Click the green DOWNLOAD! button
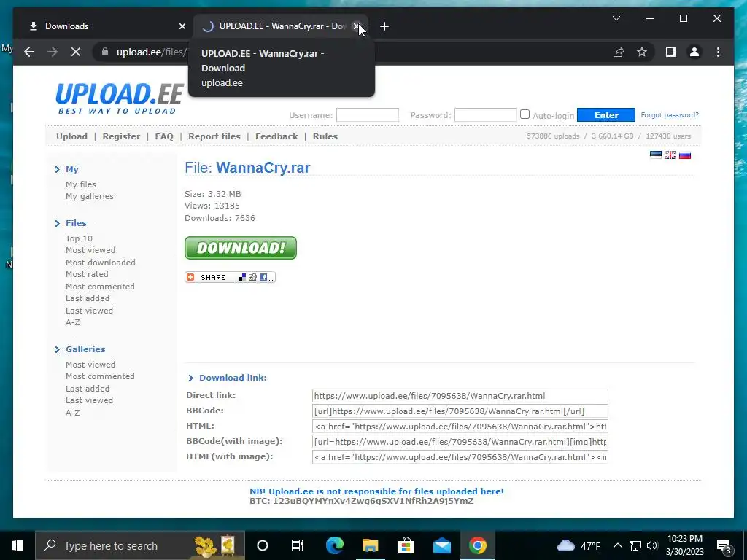This screenshot has width=747, height=560. [241, 248]
